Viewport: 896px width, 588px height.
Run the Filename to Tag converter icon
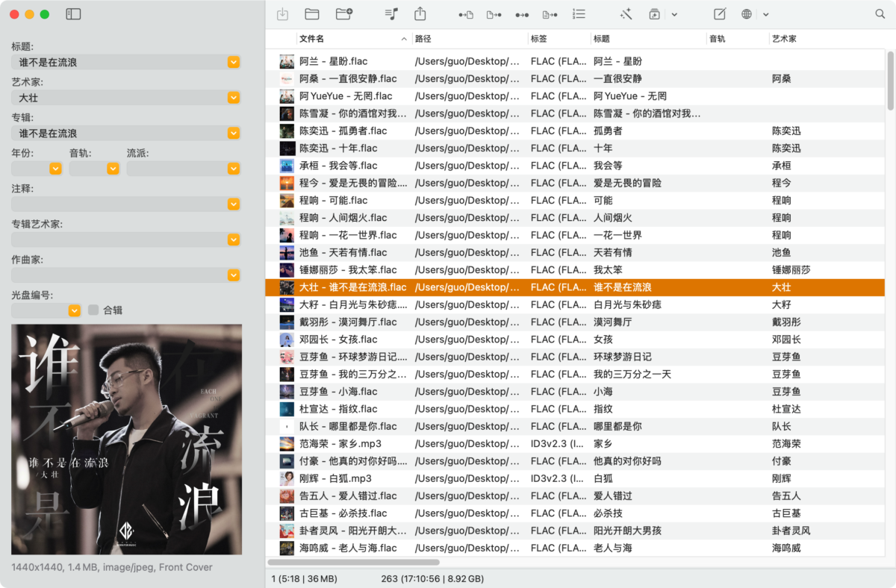[x=494, y=14]
